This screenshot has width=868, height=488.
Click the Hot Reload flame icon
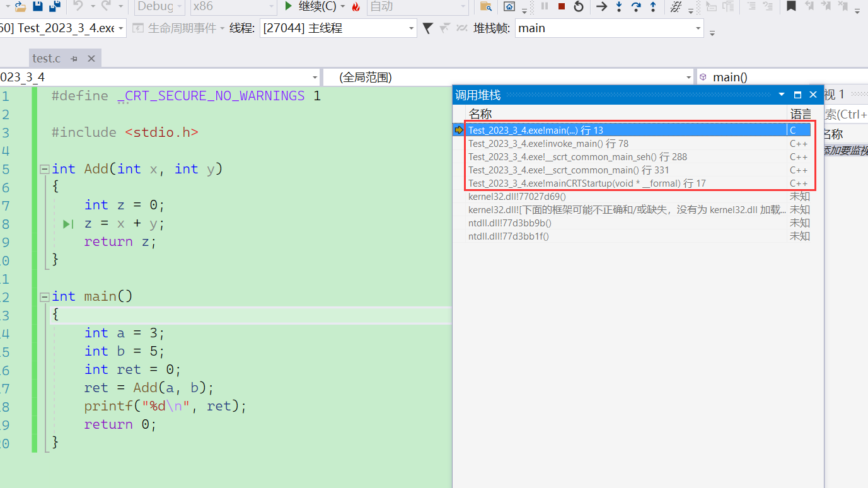point(356,7)
